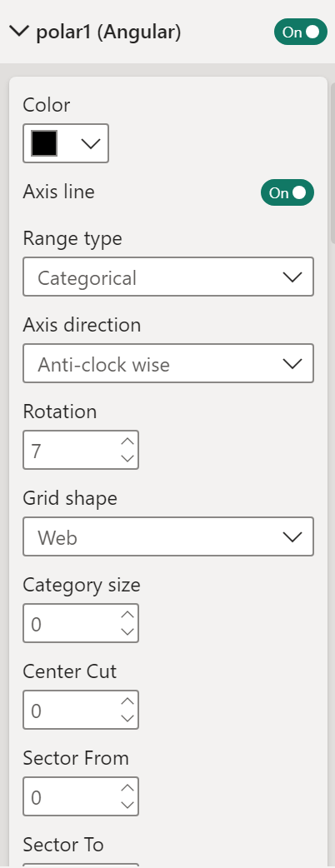Decrease Sector From with down arrow

(x=127, y=805)
